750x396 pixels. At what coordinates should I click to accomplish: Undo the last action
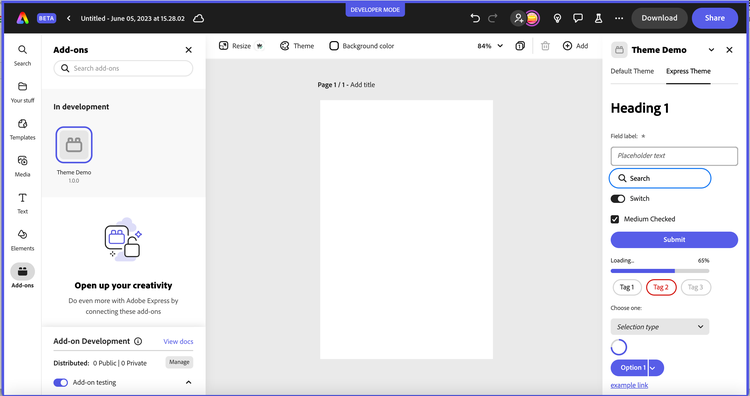click(x=474, y=18)
